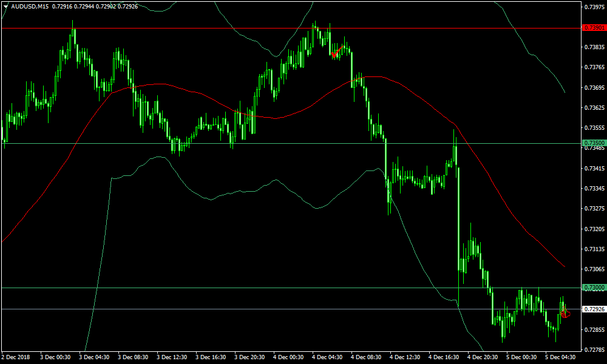
Task: Click the 3 Dec 20:30 time label
Action: click(x=249, y=357)
